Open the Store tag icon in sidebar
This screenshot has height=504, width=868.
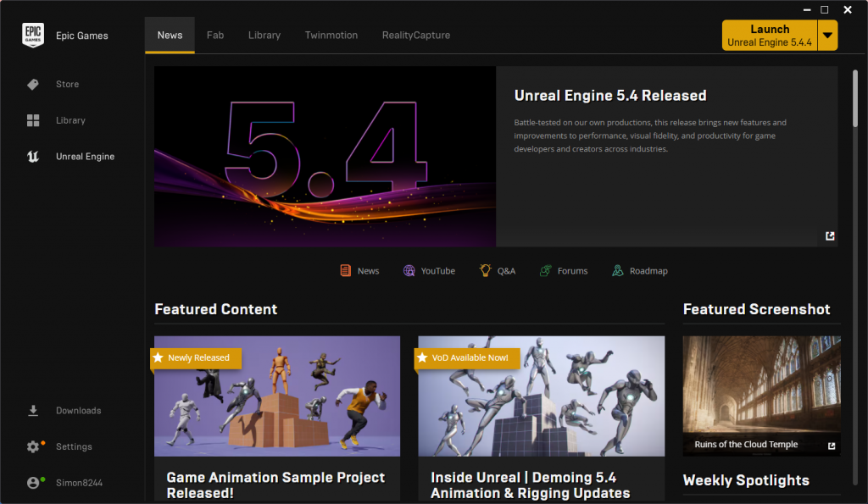tap(33, 85)
